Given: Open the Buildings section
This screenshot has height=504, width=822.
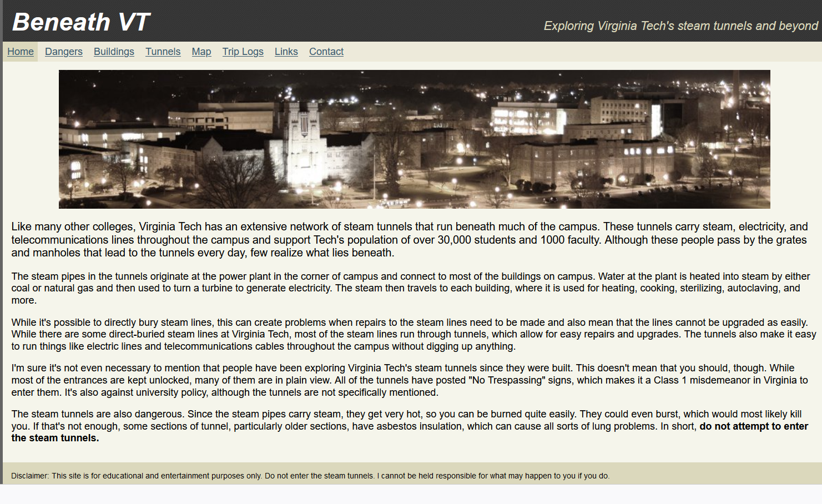Looking at the screenshot, I should pos(114,52).
